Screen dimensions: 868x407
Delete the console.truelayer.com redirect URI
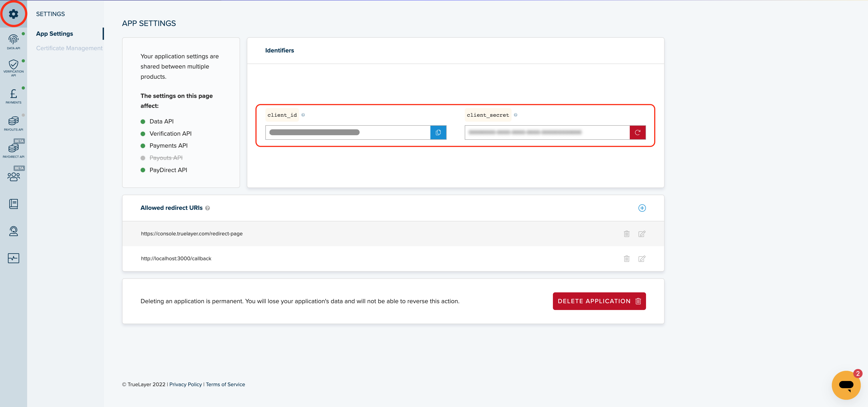click(x=626, y=234)
